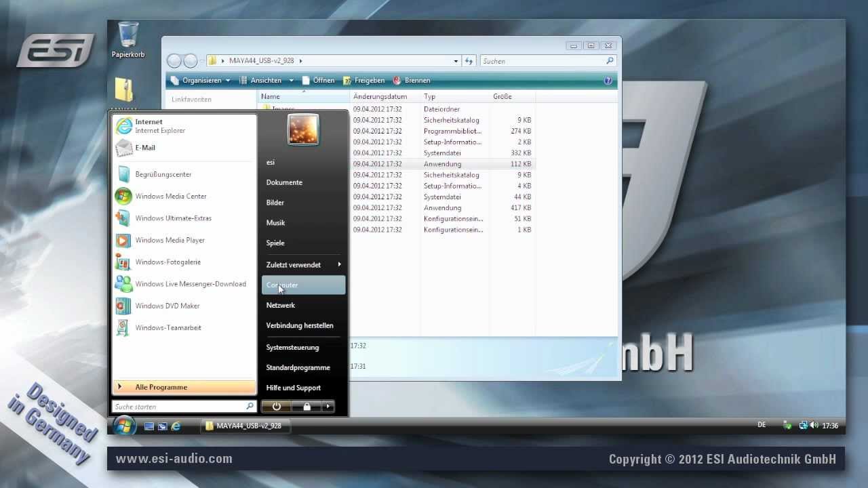The height and width of the screenshot is (488, 868).
Task: Open Spiele from the Start menu
Action: (303, 243)
